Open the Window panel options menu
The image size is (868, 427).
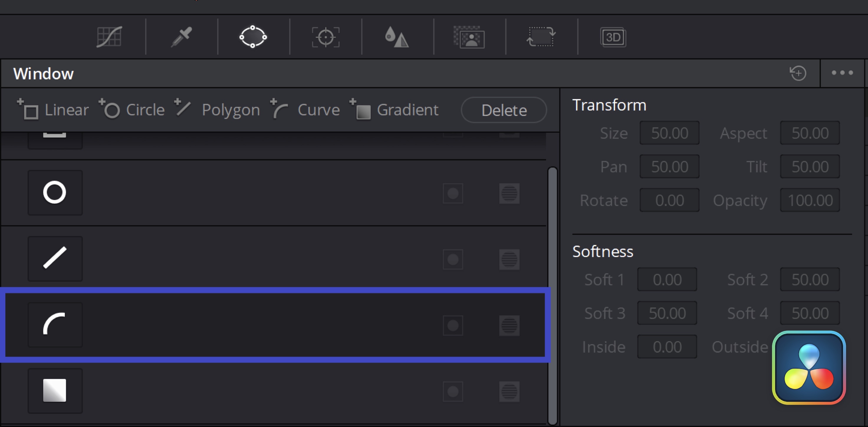(x=842, y=73)
